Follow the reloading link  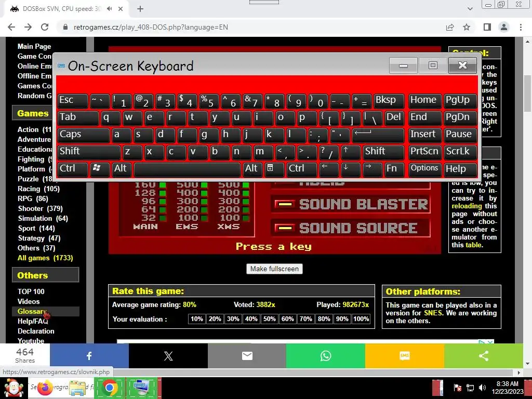pos(467,206)
